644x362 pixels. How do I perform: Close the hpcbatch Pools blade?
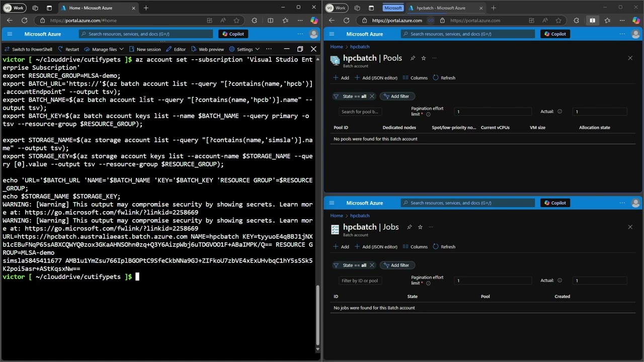[630, 58]
